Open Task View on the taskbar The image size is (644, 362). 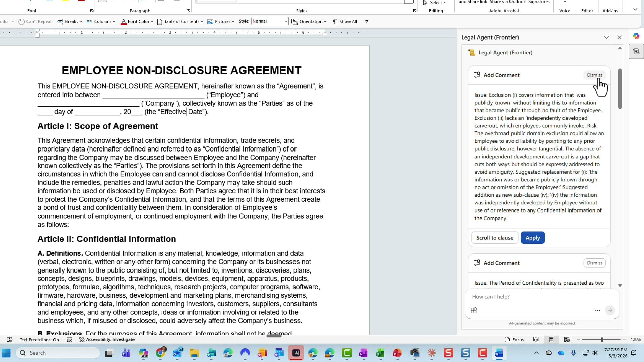(x=109, y=353)
